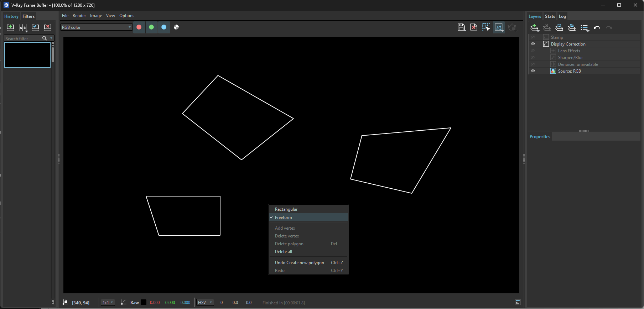
Task: Click the Source: RGB color icon
Action: pos(553,71)
